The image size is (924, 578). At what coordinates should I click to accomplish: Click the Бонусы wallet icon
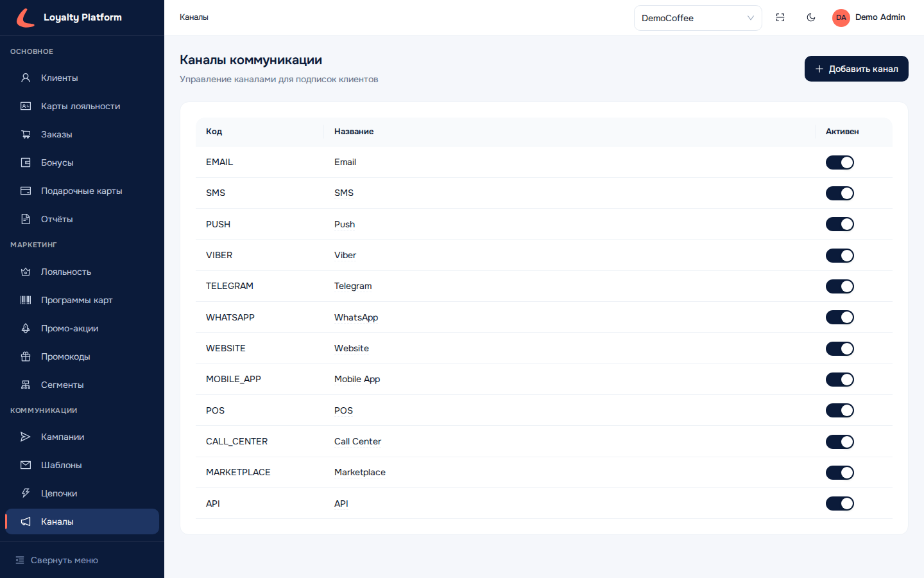26,162
